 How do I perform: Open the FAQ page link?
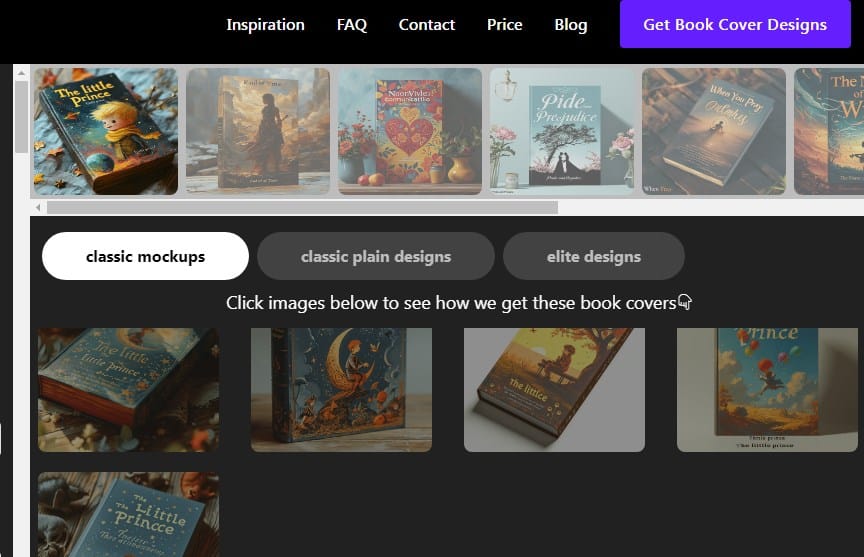tap(352, 25)
